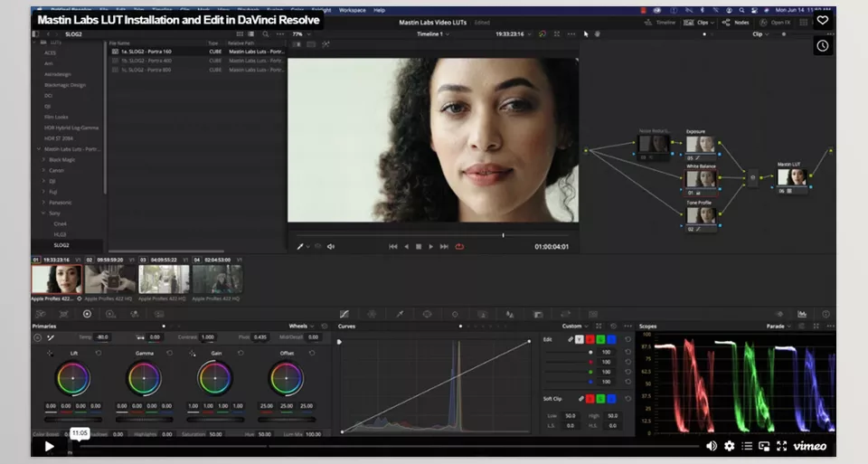This screenshot has width=868, height=464.
Task: Reset the Offset color wheel
Action: (312, 353)
